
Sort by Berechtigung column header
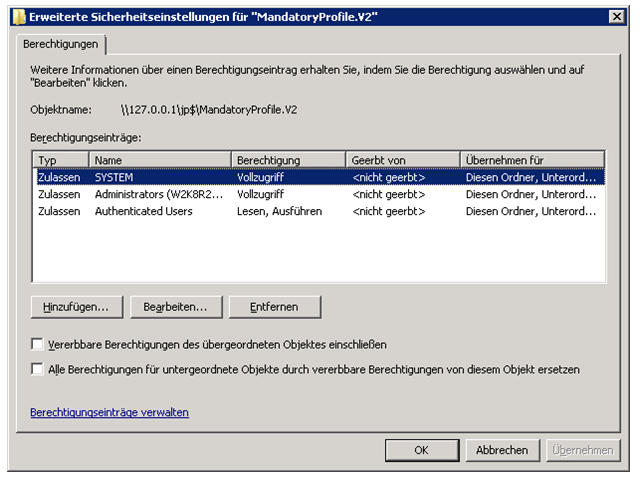289,160
